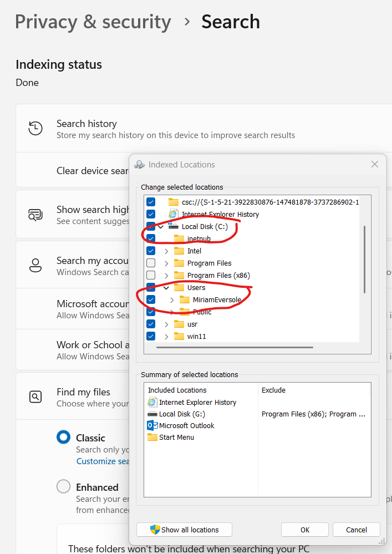The height and width of the screenshot is (554, 392).
Task: Click OK in Indexed Locations dialog
Action: click(x=305, y=530)
